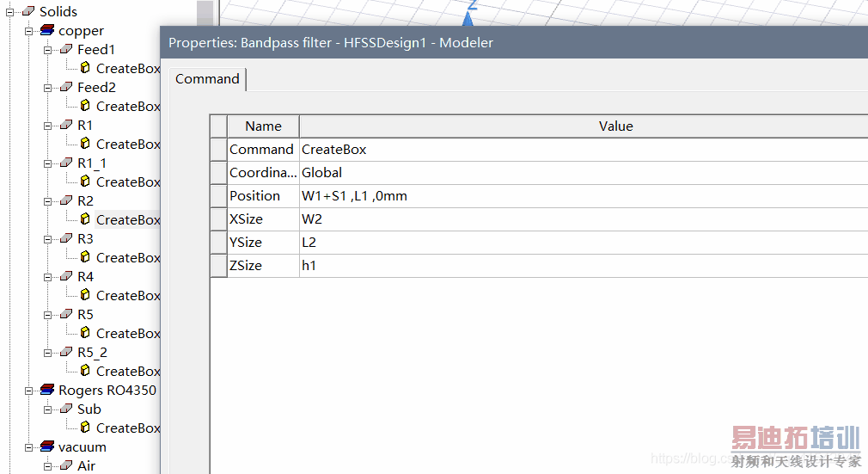Collapse the copper material group
Screen dimensions: 868x474
pyautogui.click(x=29, y=31)
